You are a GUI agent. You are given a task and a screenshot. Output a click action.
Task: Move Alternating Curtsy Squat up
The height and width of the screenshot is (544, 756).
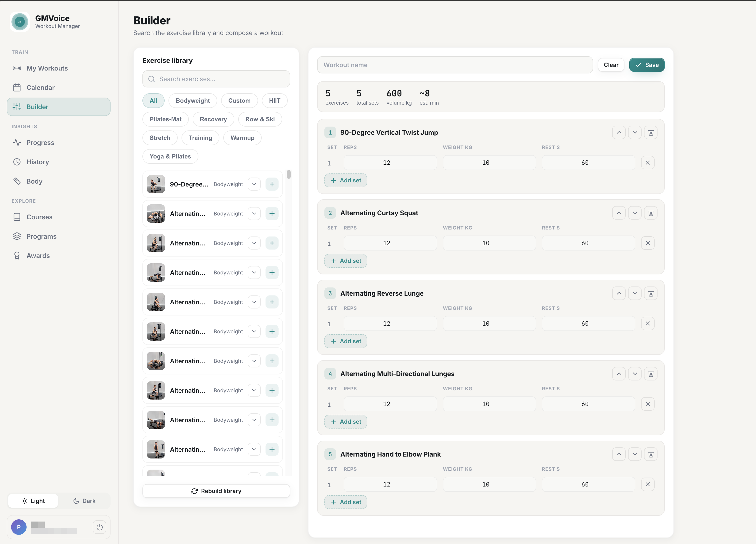pos(619,213)
